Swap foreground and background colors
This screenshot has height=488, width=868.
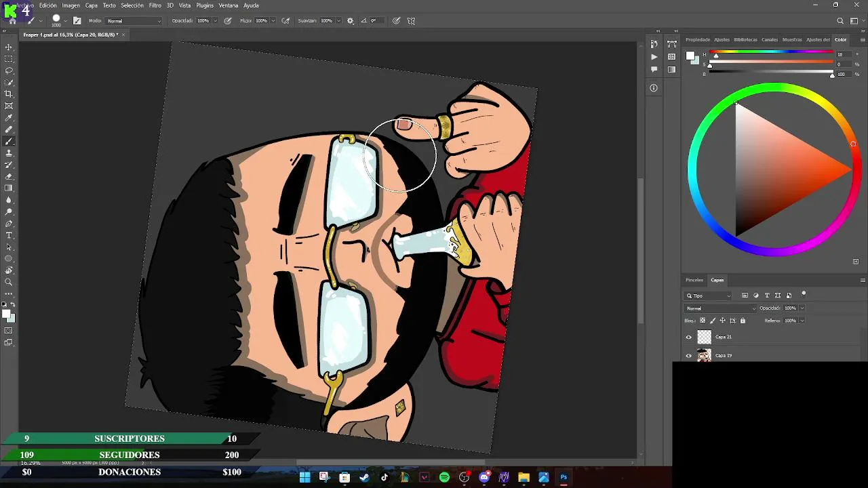click(12, 305)
